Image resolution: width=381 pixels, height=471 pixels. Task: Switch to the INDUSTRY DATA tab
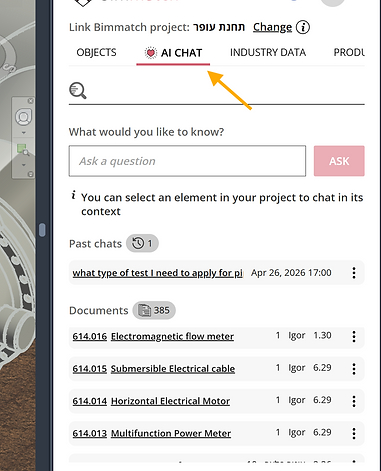pyautogui.click(x=268, y=52)
